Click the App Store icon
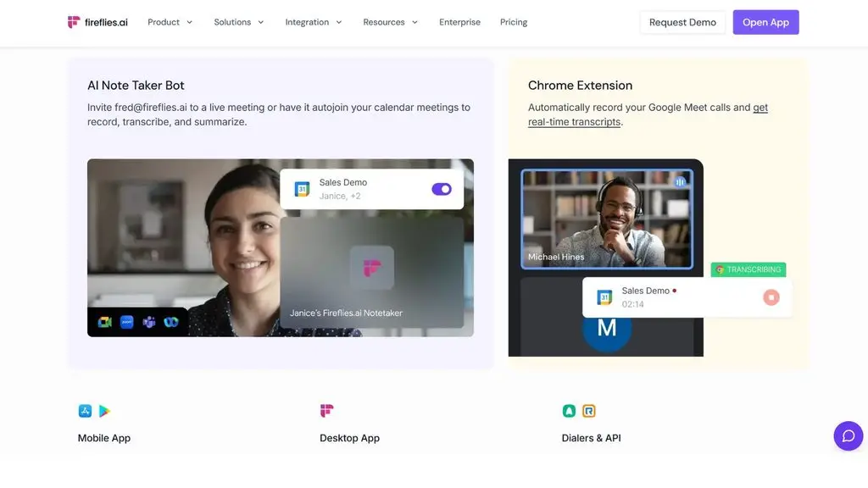The height and width of the screenshot is (488, 868). 85,411
